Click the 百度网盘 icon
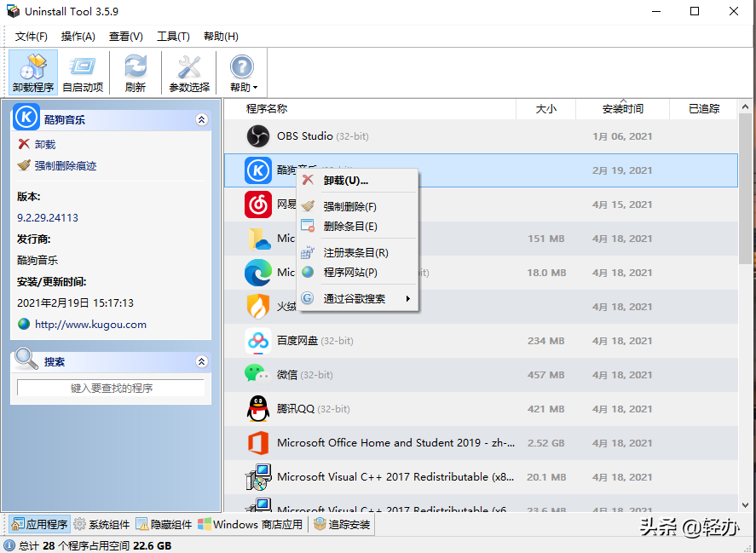The height and width of the screenshot is (553, 756). coord(258,341)
